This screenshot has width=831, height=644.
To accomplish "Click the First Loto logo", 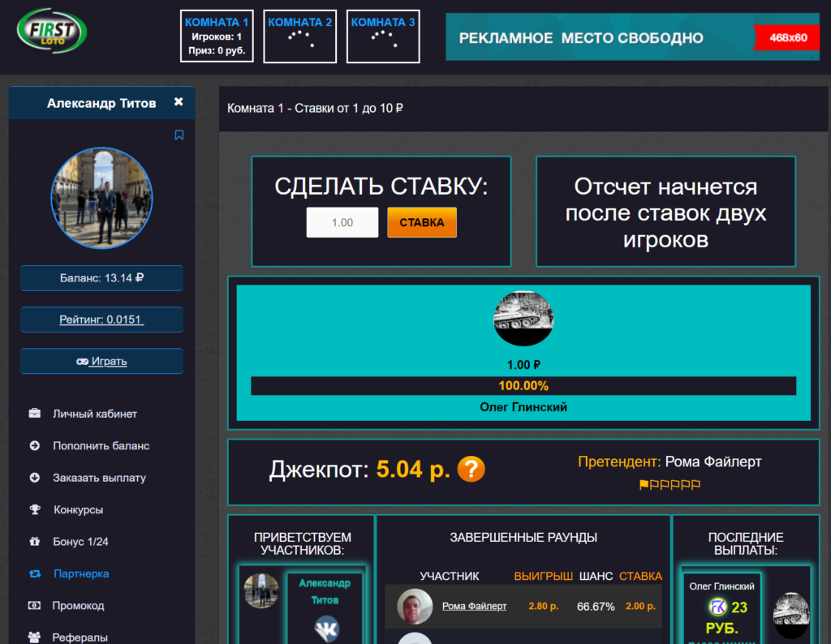I will click(x=51, y=31).
